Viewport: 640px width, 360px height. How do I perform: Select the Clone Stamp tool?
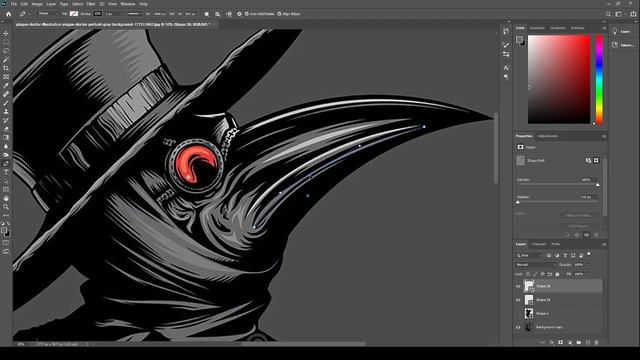6,111
